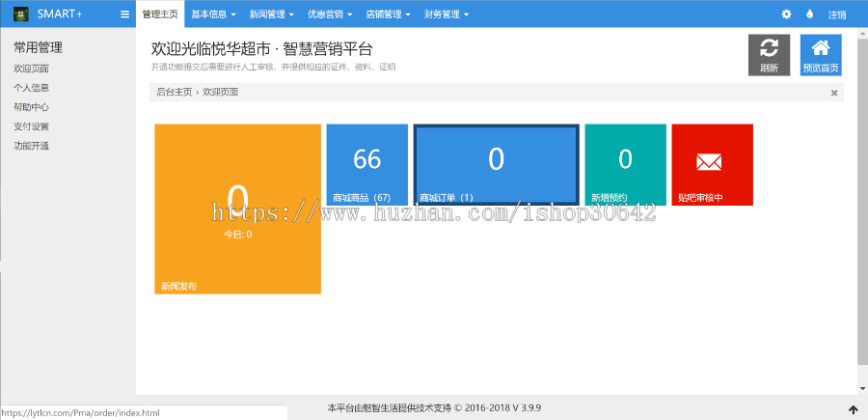The height and width of the screenshot is (420, 868).
Task: Open the orange 新闻发布 tile
Action: (x=237, y=209)
